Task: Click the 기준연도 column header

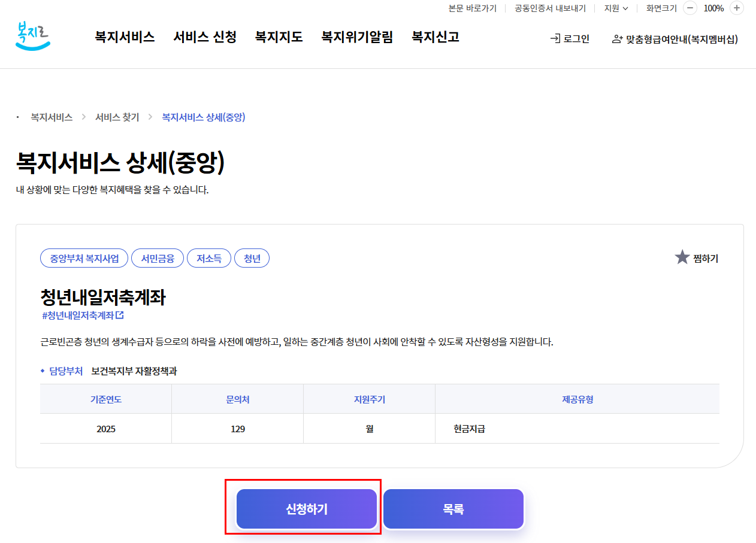Action: 106,399
